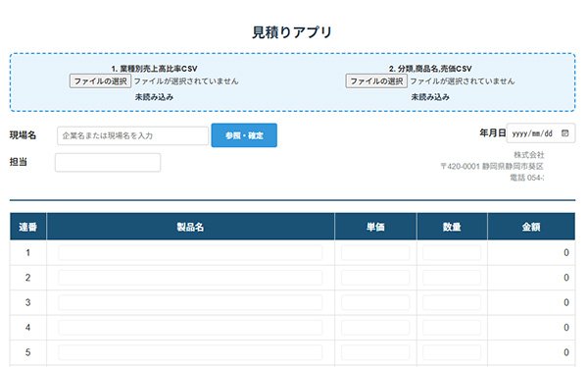Image resolution: width=588 pixels, height=367 pixels.
Task: Click the 見積りアプリ page title
Action: tap(292, 32)
